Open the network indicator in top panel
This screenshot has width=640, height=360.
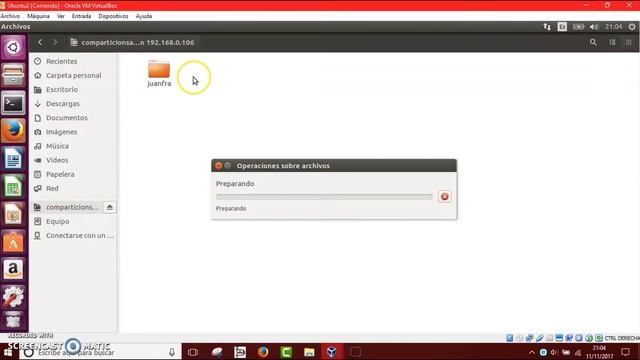tap(547, 27)
